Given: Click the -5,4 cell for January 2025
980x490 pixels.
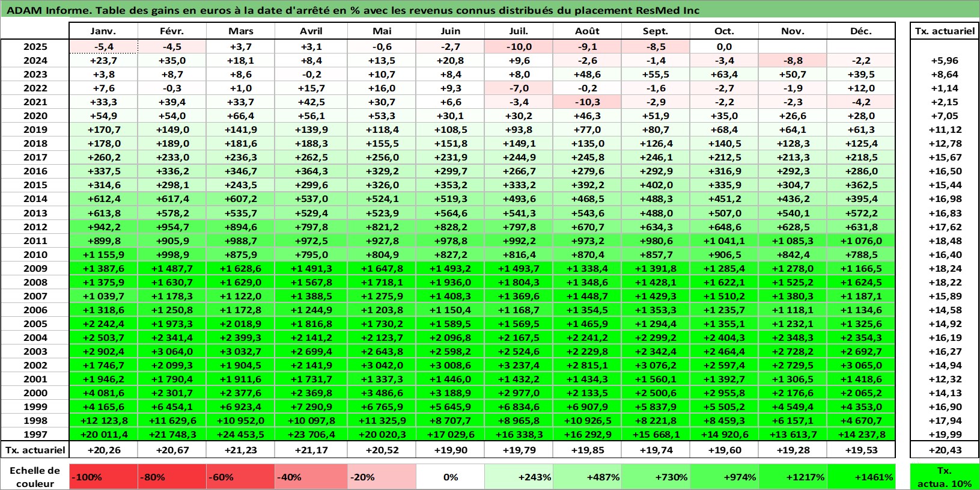Looking at the screenshot, I should pyautogui.click(x=104, y=46).
